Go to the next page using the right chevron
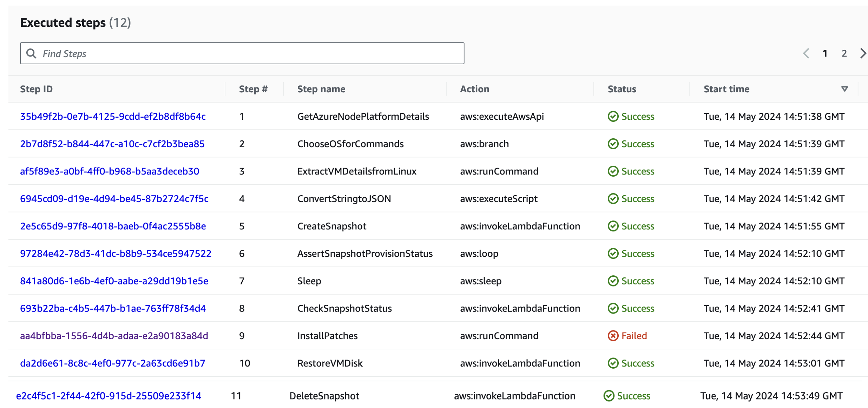Screen dimensions: 868x408 tap(863, 53)
